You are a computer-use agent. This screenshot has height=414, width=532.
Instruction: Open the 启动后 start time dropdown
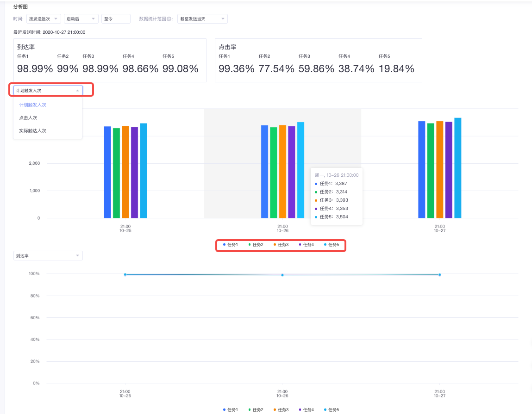click(81, 19)
